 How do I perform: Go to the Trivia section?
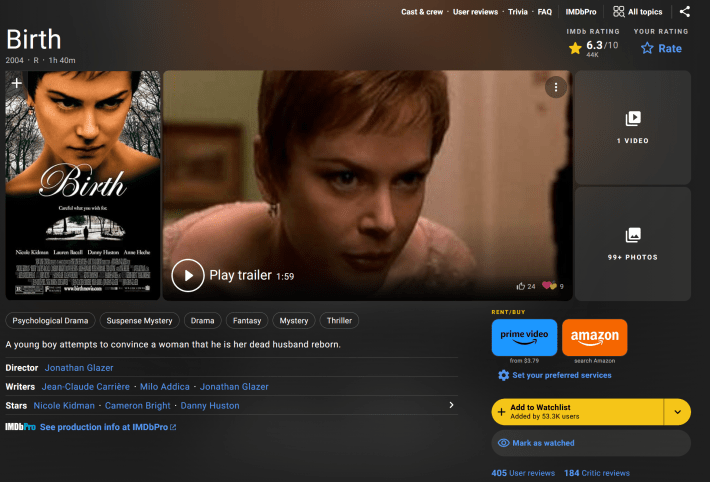click(x=517, y=12)
